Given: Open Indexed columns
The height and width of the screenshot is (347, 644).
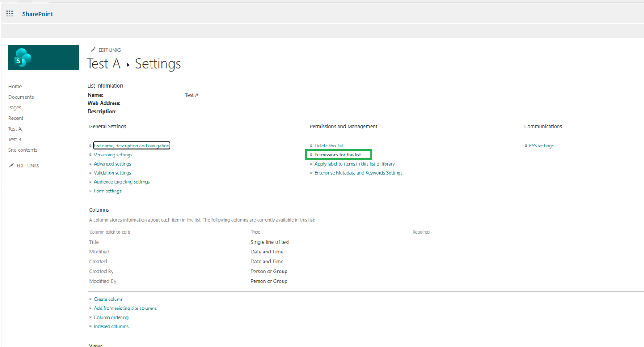Looking at the screenshot, I should pyautogui.click(x=111, y=326).
